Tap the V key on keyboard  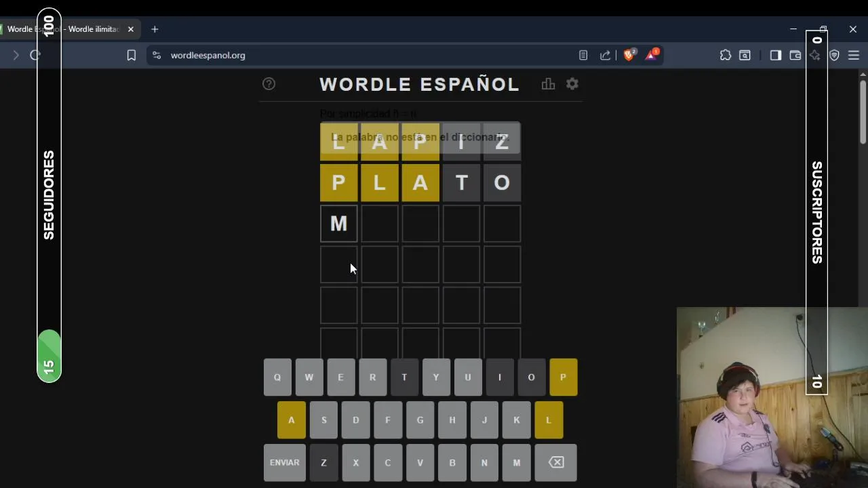click(x=420, y=462)
